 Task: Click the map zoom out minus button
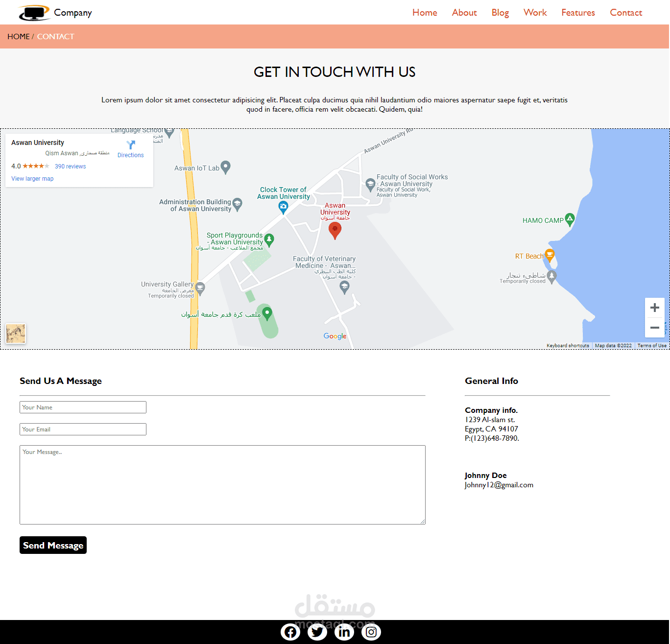coord(655,328)
